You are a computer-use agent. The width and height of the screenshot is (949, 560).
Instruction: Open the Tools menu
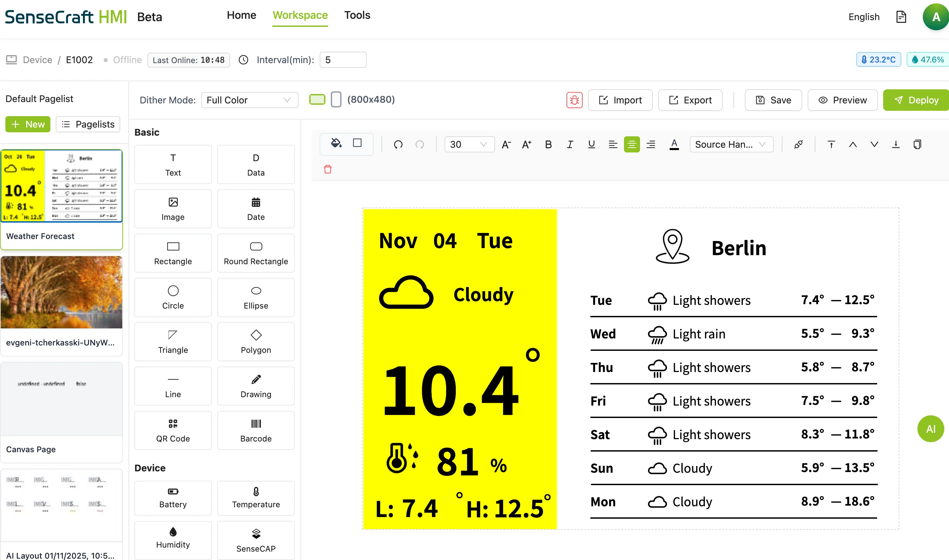(x=357, y=15)
